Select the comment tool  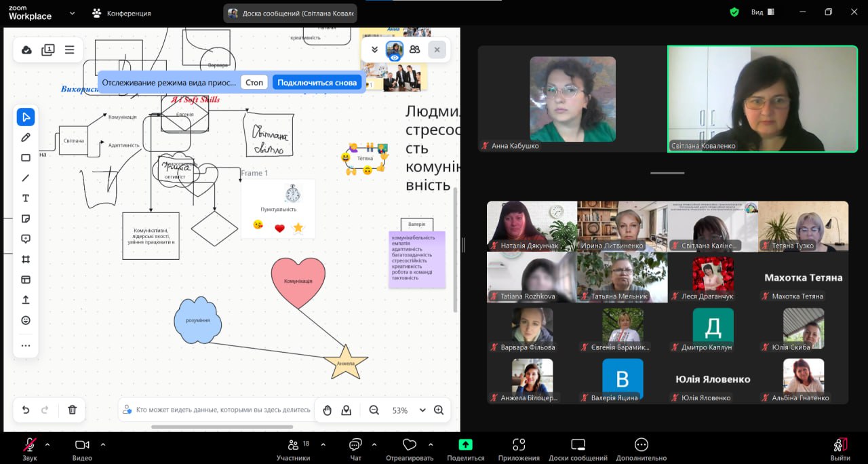(x=26, y=239)
